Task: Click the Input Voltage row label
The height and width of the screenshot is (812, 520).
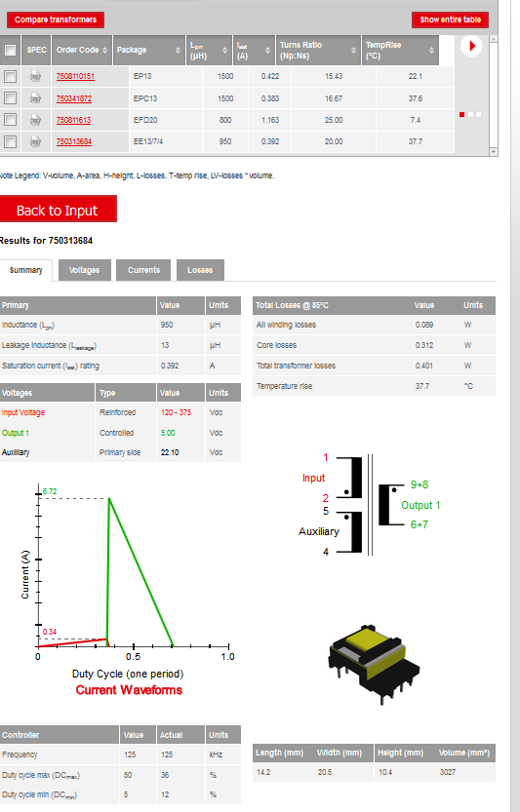Action: tap(23, 412)
